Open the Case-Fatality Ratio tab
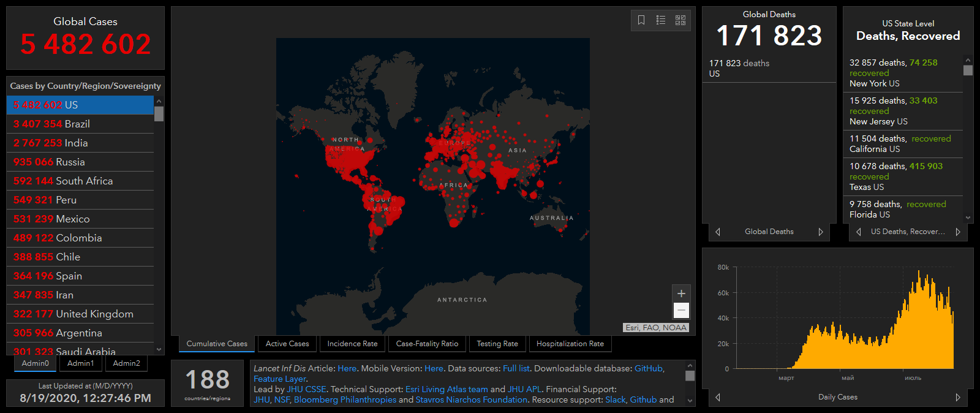 click(x=427, y=344)
